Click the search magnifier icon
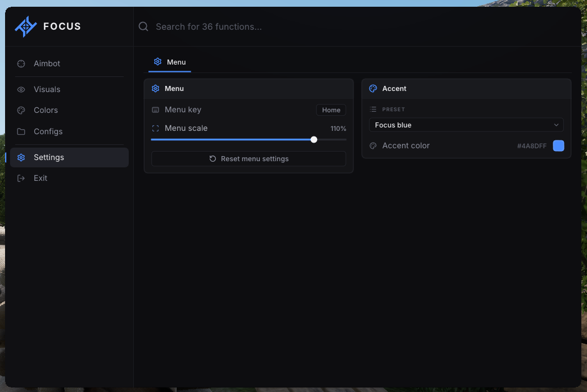The height and width of the screenshot is (392, 587). pos(143,26)
